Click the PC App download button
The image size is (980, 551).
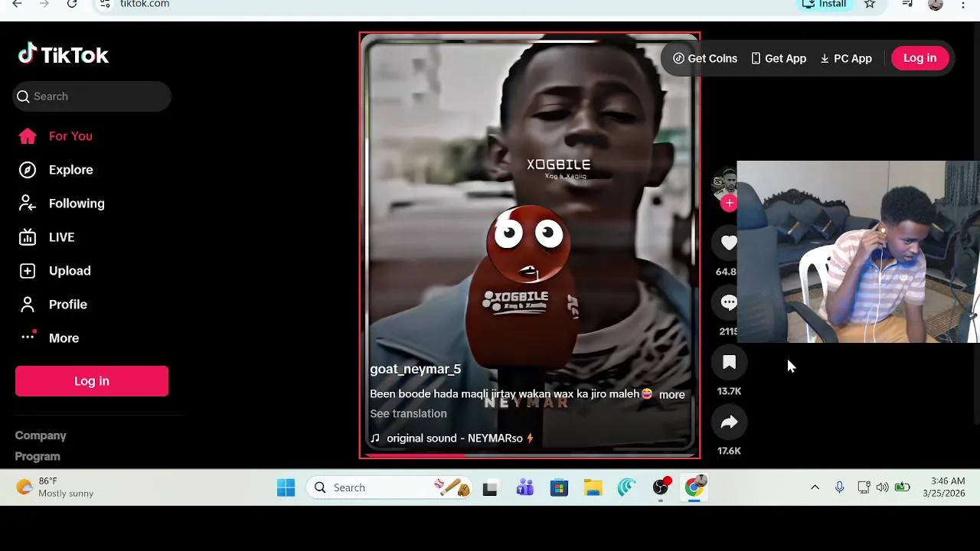(846, 58)
